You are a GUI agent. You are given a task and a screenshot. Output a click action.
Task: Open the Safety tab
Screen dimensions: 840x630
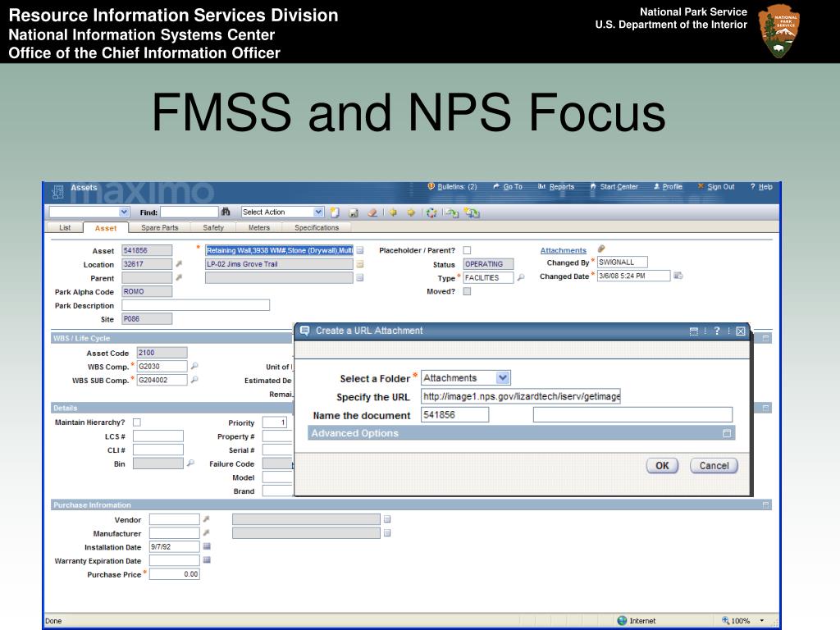click(x=213, y=228)
